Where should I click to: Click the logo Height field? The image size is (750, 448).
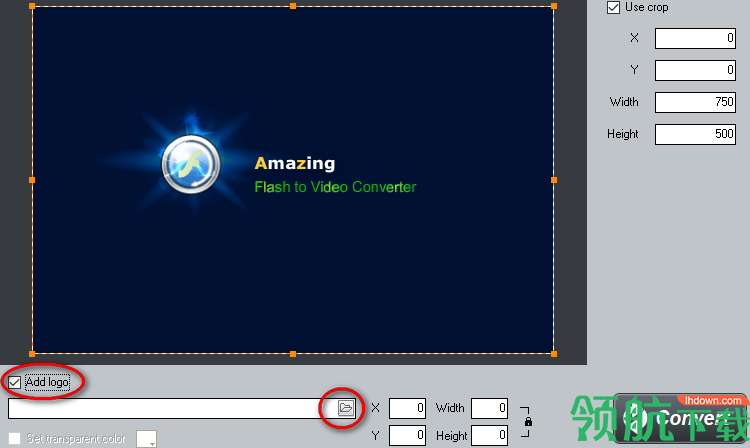click(489, 436)
